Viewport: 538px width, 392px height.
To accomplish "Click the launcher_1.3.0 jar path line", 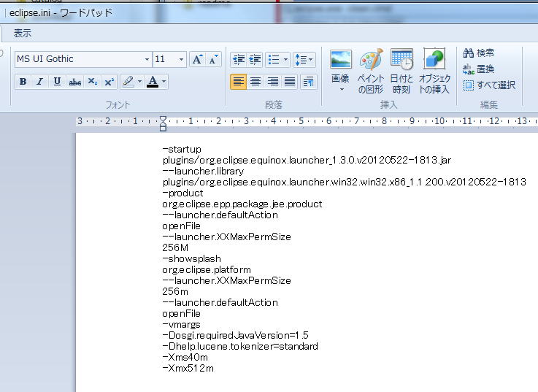I will [307, 161].
